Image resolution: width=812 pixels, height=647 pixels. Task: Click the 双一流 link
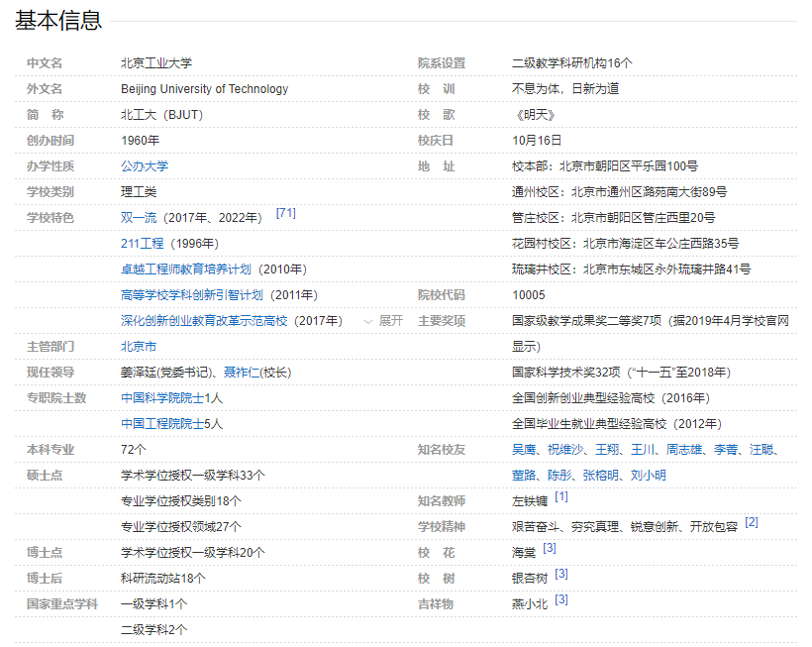[140, 218]
